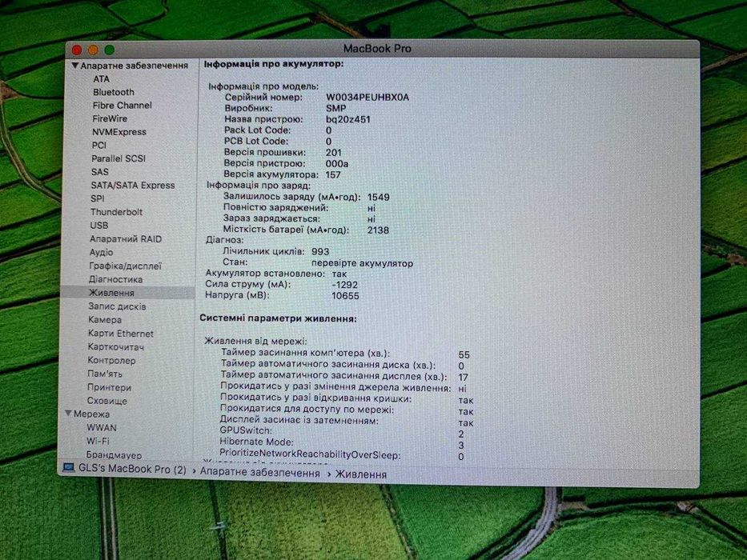The width and height of the screenshot is (747, 560).
Task: Click the Живлення від мережі label
Action: click(256, 341)
